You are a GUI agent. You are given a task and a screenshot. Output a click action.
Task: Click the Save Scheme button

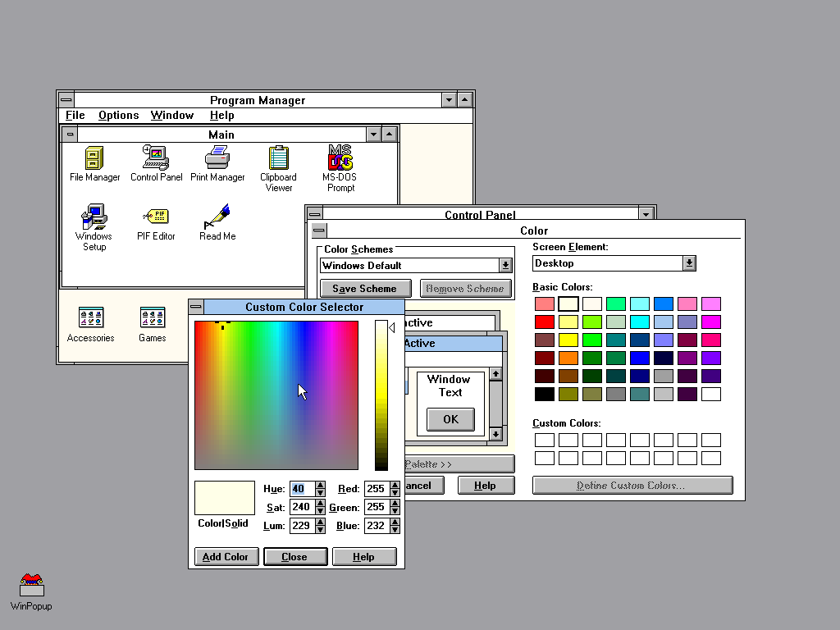click(364, 289)
